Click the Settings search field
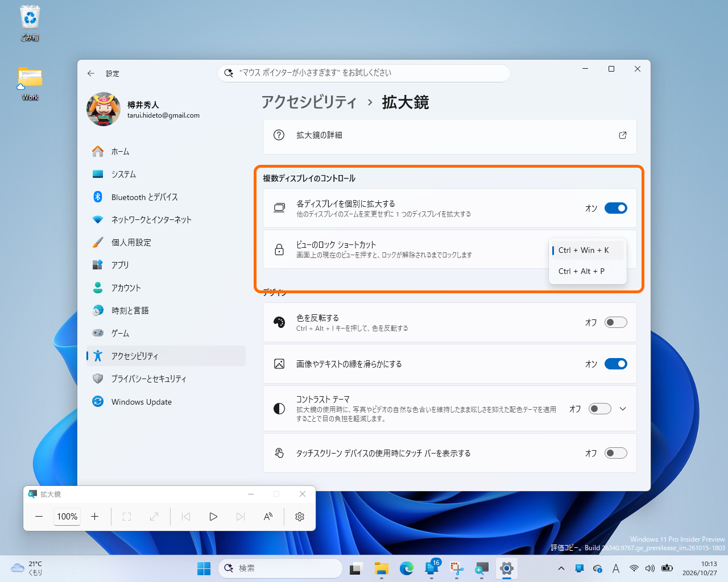Image resolution: width=728 pixels, height=582 pixels. 364,73
